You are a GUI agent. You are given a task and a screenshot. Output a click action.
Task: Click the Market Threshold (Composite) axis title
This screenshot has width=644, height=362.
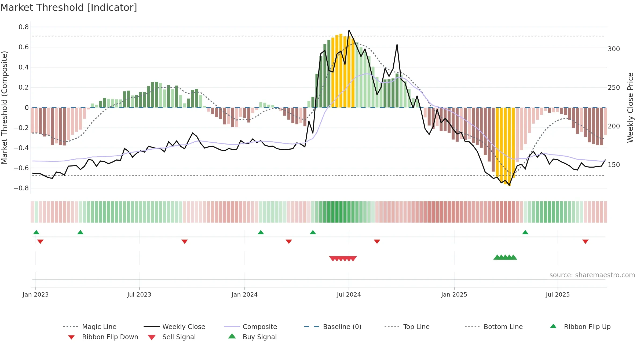pyautogui.click(x=4, y=107)
